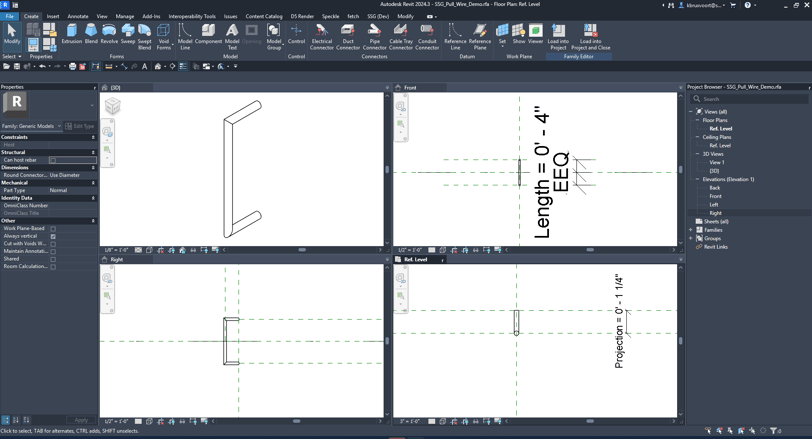Open the Void Forms tool

point(164,36)
